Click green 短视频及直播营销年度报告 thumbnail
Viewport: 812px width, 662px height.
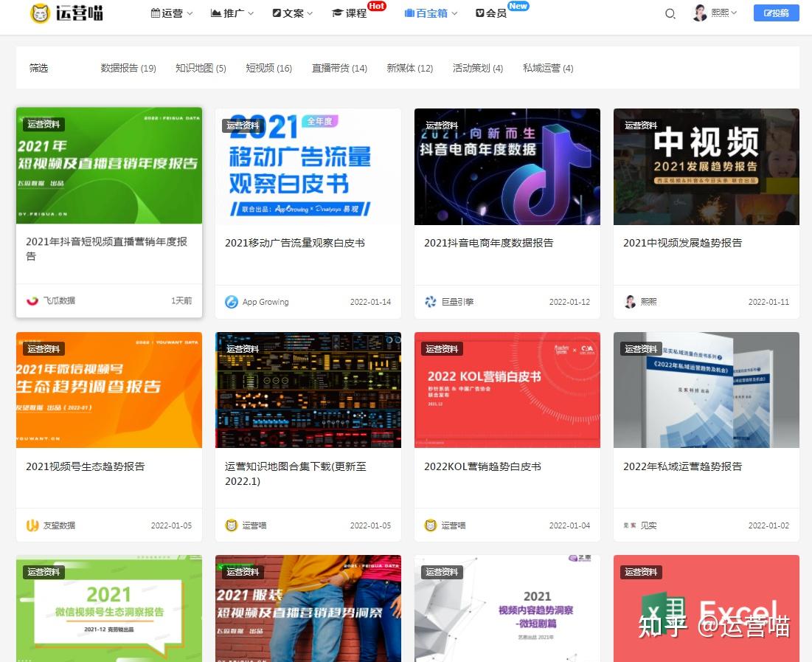click(109, 166)
